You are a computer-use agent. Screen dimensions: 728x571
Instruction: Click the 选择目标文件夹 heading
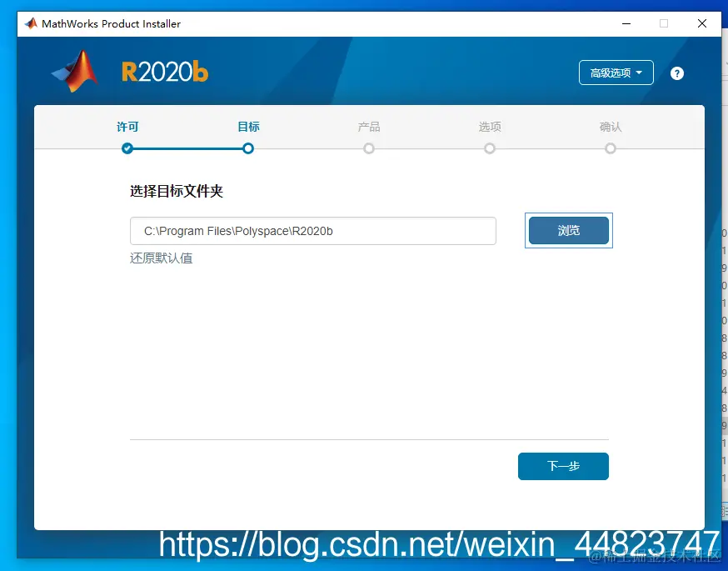177,191
